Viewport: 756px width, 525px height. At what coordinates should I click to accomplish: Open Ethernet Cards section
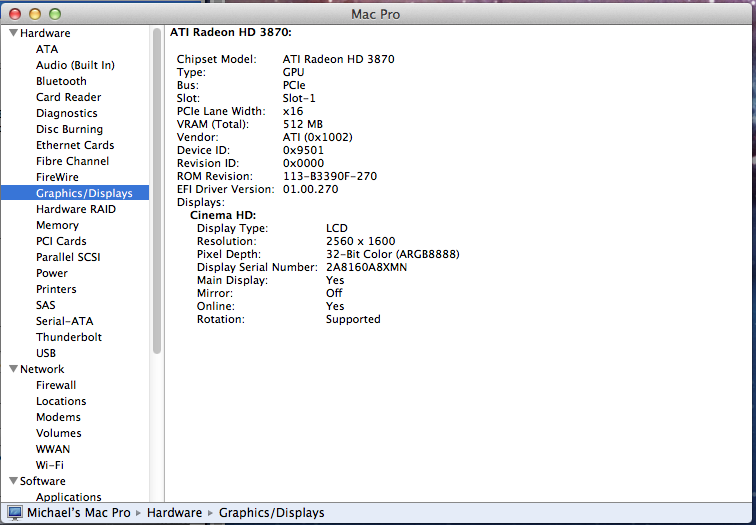coord(75,145)
